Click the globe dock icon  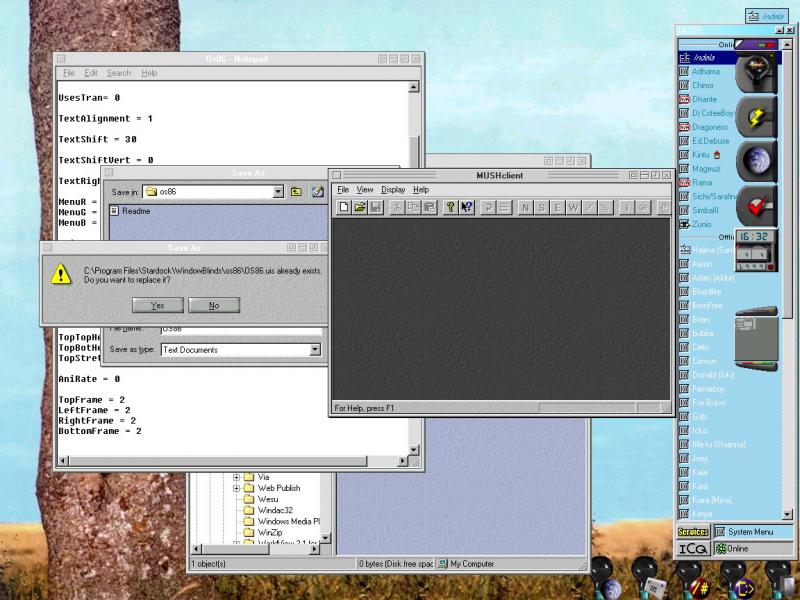click(x=756, y=161)
